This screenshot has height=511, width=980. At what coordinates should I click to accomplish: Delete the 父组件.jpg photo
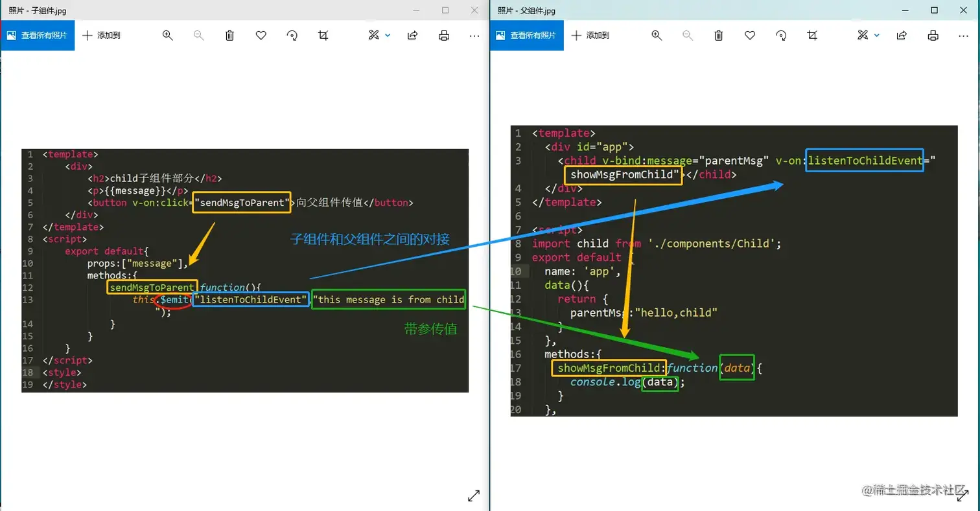click(x=719, y=36)
